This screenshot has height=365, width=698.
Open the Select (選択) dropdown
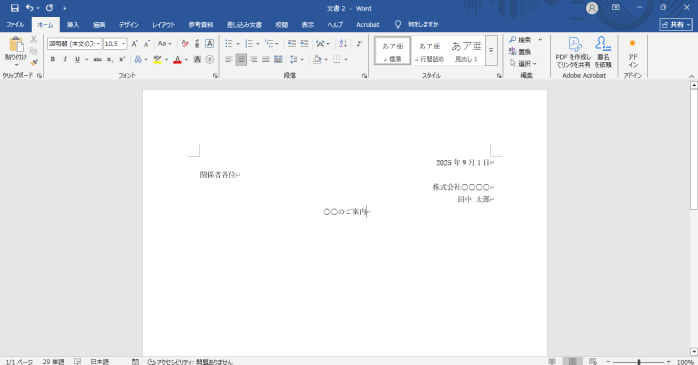point(523,64)
